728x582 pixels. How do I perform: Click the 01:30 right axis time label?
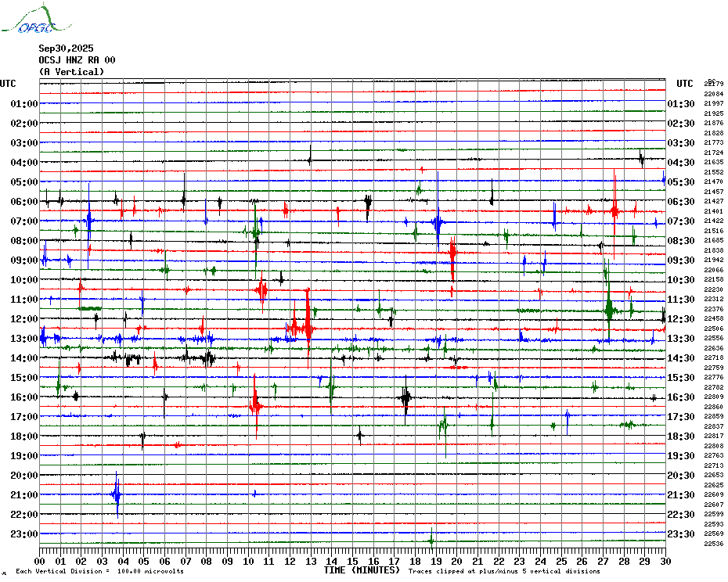(681, 103)
